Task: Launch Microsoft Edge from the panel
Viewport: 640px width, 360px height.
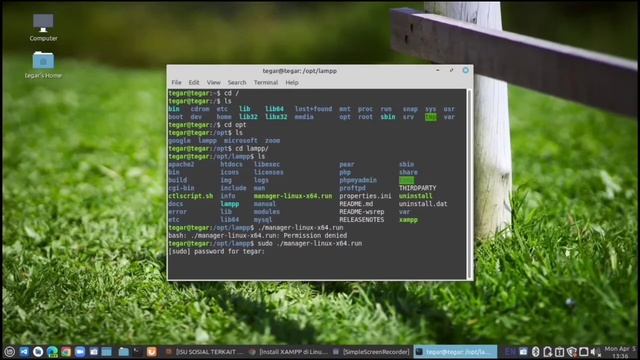Action: [x=52, y=351]
